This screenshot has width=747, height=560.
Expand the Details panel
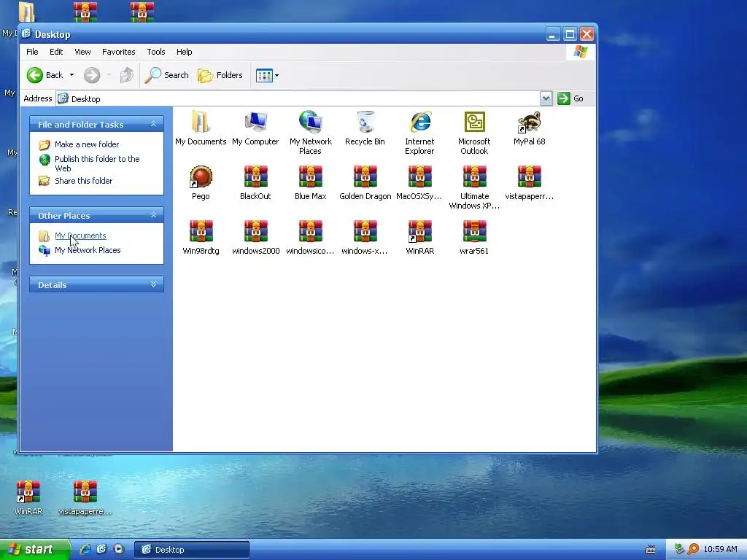[153, 284]
